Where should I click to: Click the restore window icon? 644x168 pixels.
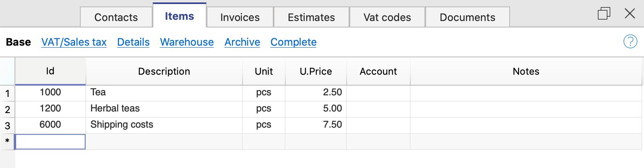pyautogui.click(x=604, y=14)
